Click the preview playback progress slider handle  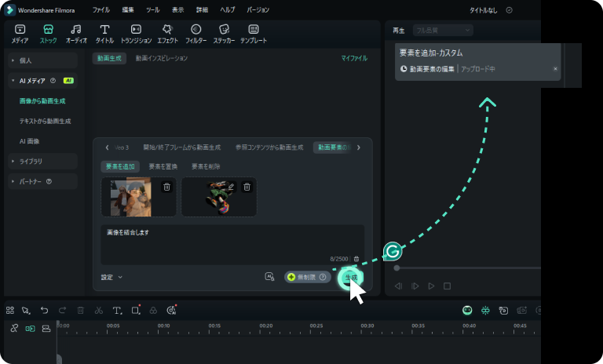(397, 268)
